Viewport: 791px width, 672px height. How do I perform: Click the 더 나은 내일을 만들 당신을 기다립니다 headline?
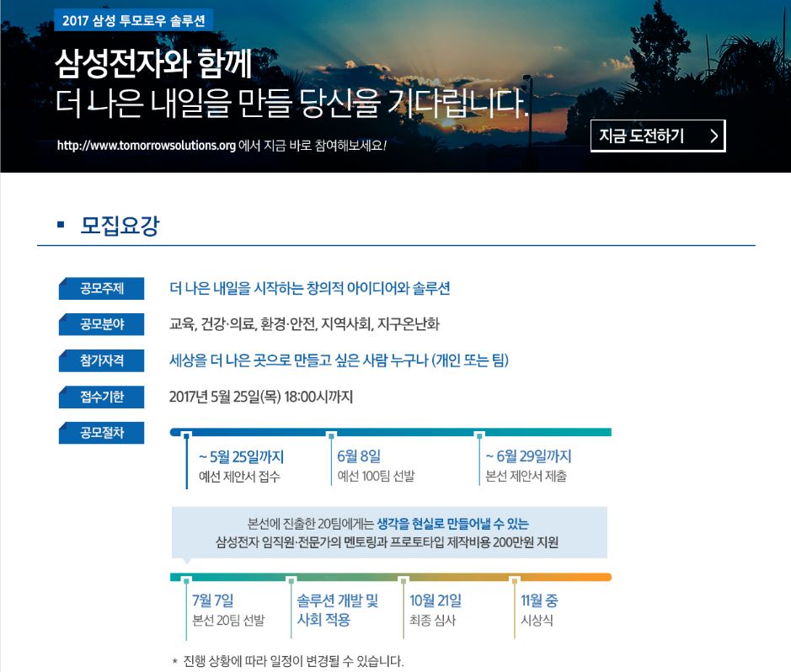[291, 103]
